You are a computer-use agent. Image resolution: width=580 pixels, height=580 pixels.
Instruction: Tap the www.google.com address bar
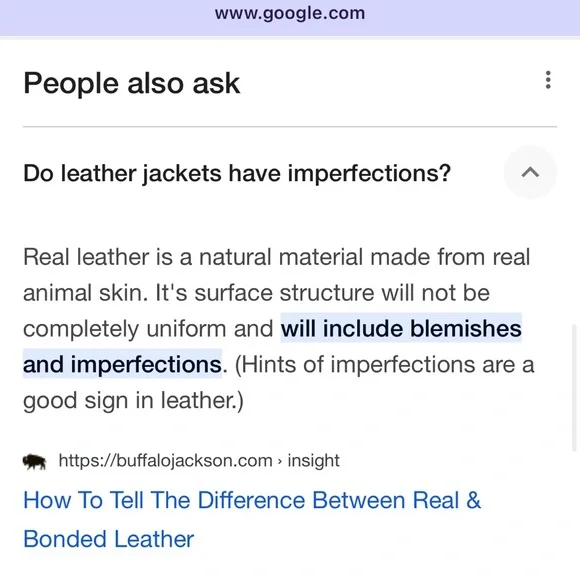[290, 13]
